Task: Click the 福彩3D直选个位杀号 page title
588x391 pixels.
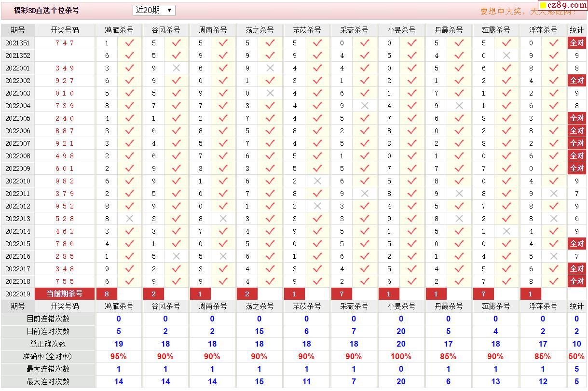Action: 46,10
